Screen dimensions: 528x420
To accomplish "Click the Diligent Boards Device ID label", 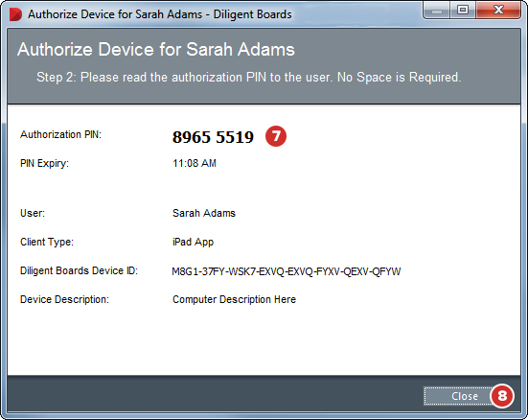I will click(x=79, y=270).
